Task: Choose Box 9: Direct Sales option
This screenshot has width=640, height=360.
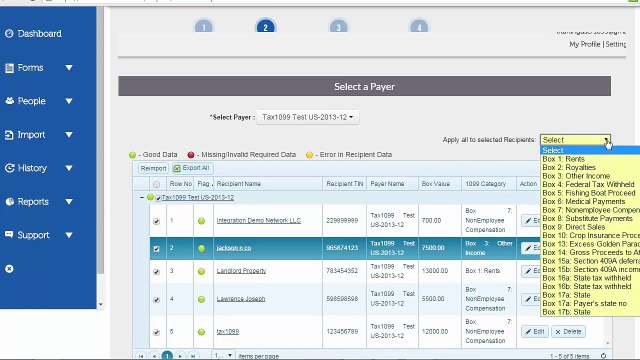Action: (x=590, y=227)
